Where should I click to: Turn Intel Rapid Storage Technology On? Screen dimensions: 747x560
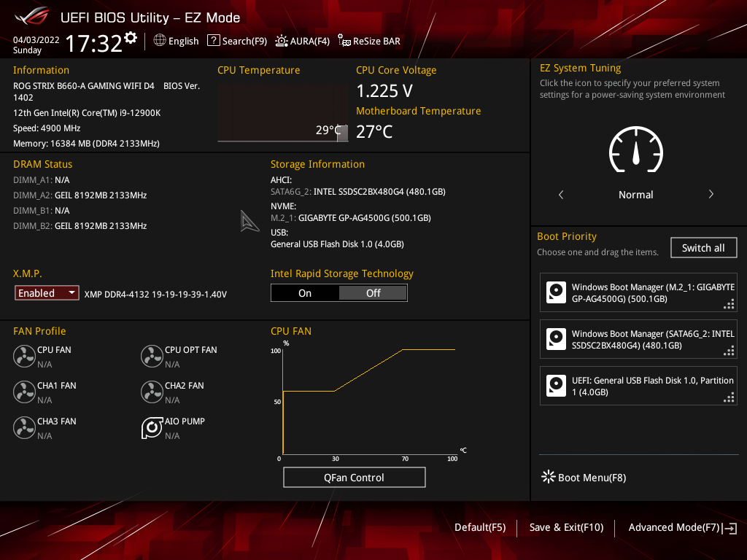(305, 293)
